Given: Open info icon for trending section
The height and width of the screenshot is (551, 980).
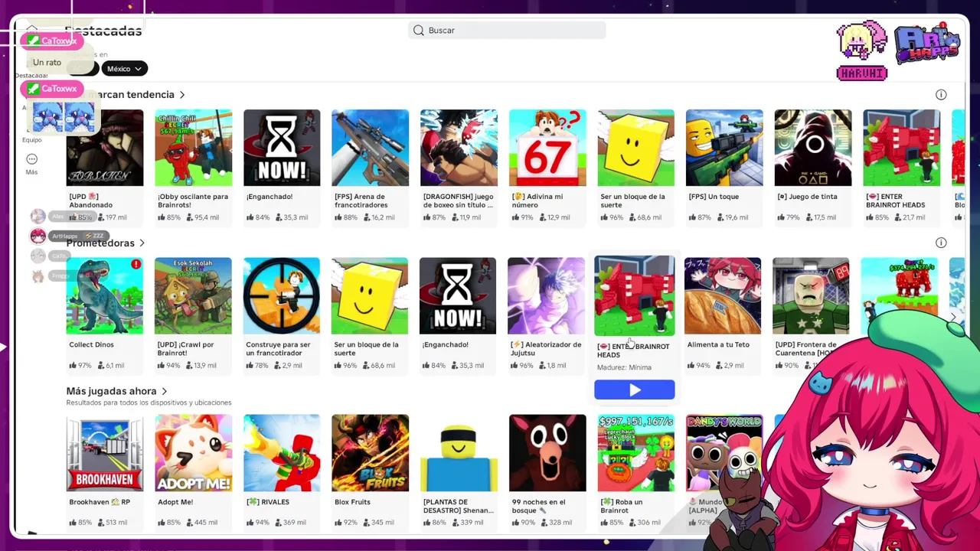Looking at the screenshot, I should click(x=941, y=95).
